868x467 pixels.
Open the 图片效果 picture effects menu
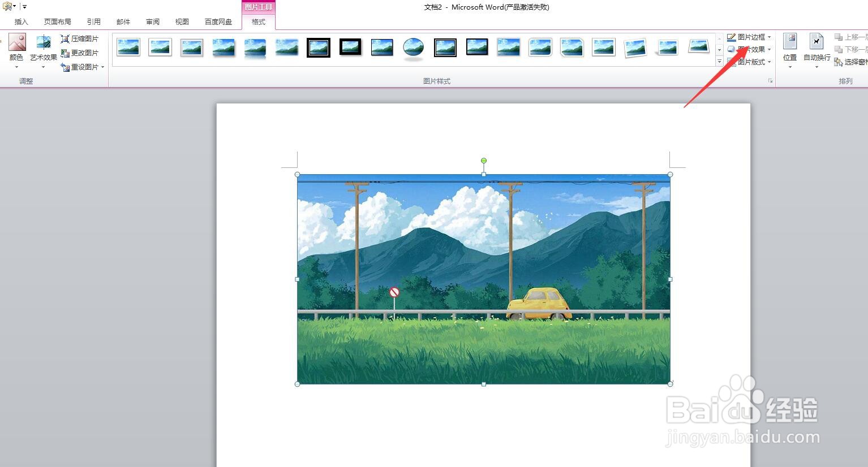[749, 50]
